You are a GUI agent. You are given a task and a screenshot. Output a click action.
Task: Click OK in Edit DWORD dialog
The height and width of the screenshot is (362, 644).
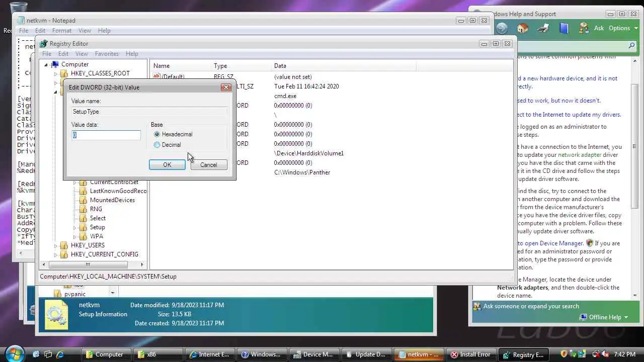pyautogui.click(x=167, y=165)
